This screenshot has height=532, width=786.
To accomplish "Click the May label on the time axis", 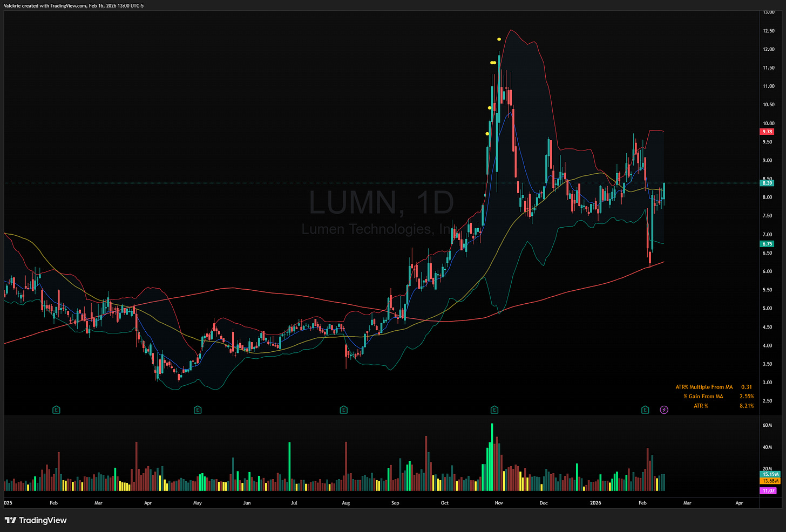I will pos(198,503).
